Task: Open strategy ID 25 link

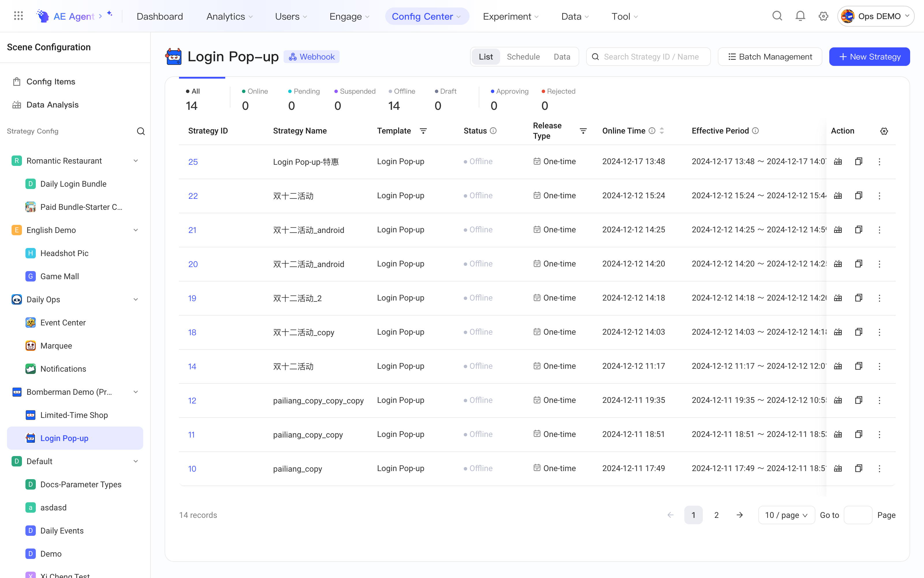Action: pyautogui.click(x=193, y=162)
